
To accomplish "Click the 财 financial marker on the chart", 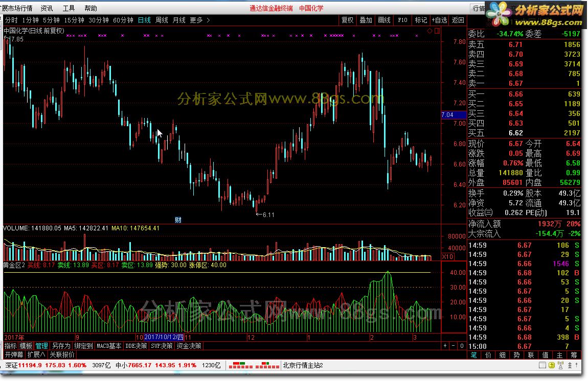I will pos(178,220).
